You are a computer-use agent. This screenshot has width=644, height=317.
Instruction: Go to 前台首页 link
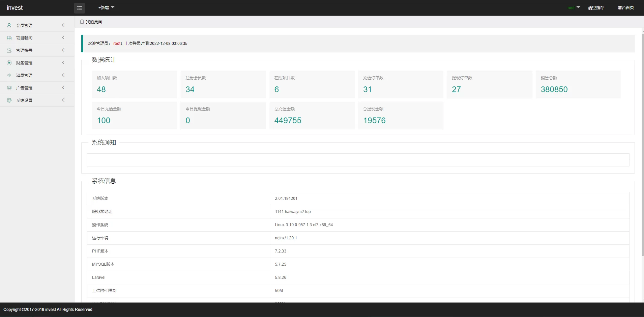(625, 7)
